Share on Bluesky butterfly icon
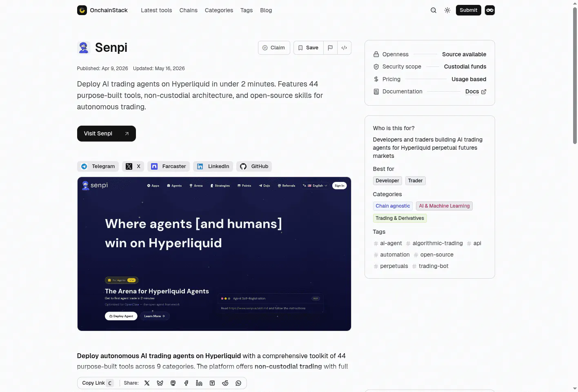 click(160, 383)
